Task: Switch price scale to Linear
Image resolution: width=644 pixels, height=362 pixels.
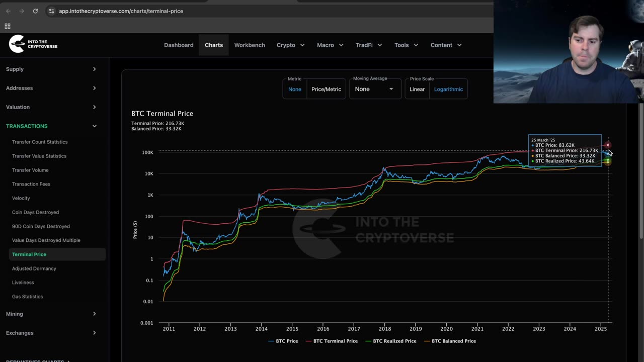Action: [417, 89]
